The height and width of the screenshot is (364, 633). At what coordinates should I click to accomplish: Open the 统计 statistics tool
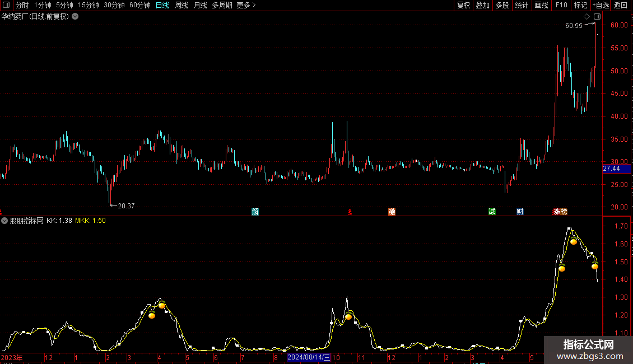(x=522, y=5)
